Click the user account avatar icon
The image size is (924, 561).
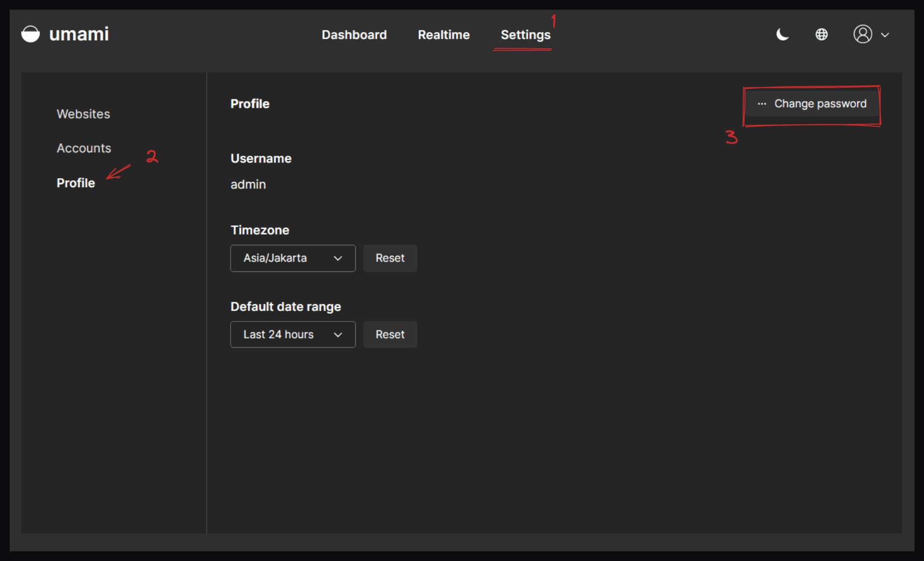(x=863, y=34)
